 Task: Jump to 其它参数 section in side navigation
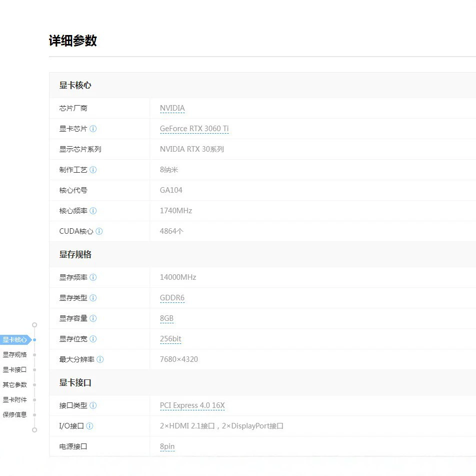[x=15, y=384]
